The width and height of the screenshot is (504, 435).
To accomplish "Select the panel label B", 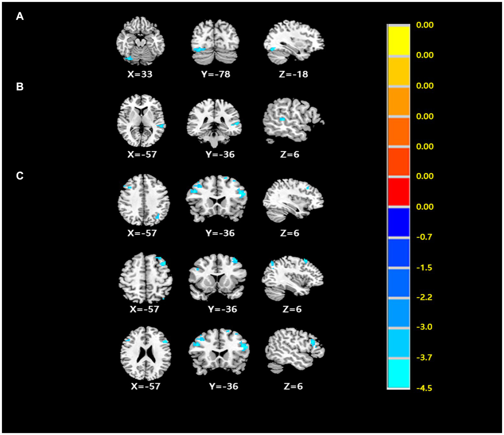I will pos(20,87).
